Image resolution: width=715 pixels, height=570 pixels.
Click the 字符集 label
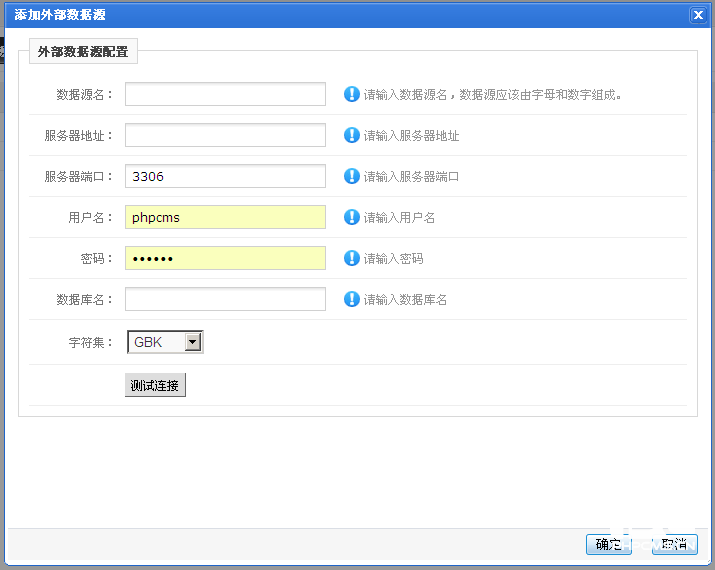90,343
